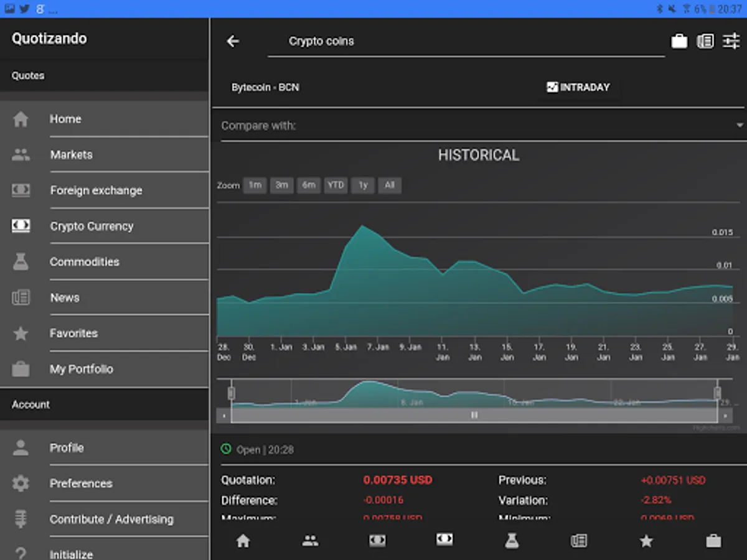Click the Foreign exchange banknote icon in sidebar

[x=21, y=190]
